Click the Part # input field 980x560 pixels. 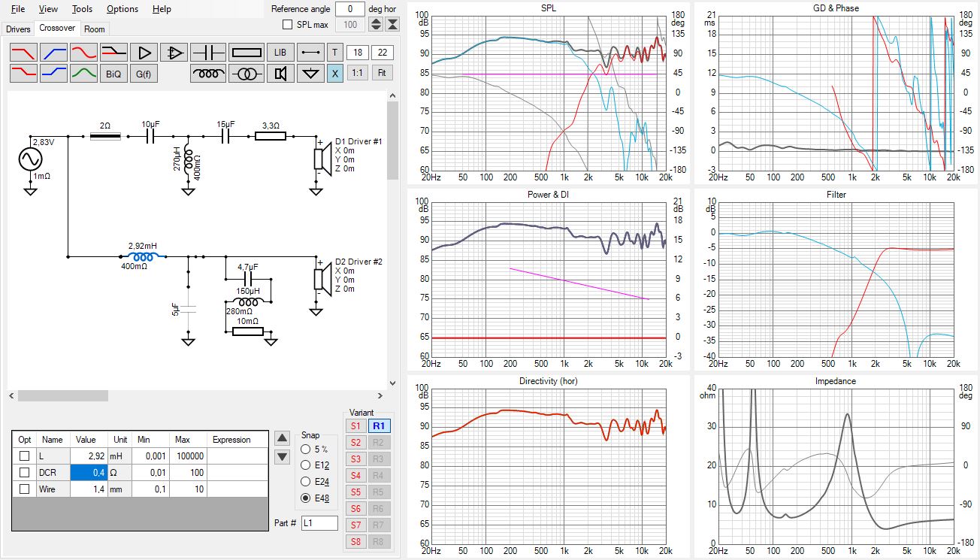tap(319, 523)
